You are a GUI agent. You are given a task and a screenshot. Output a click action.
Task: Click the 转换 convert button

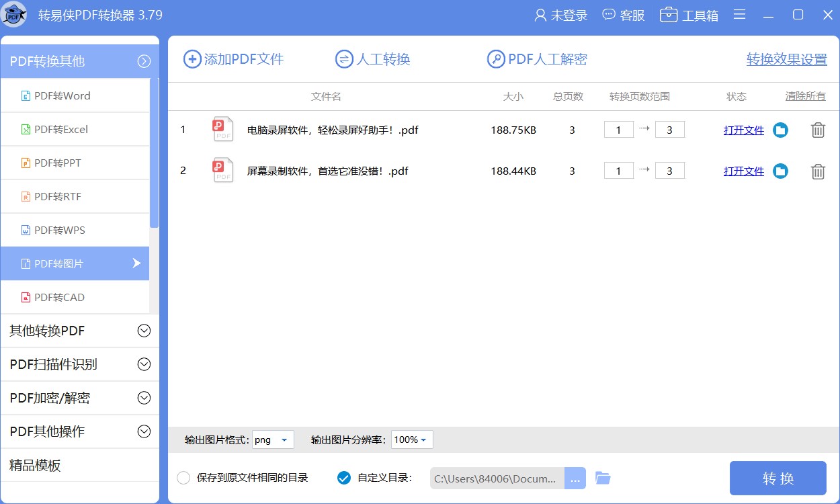778,478
